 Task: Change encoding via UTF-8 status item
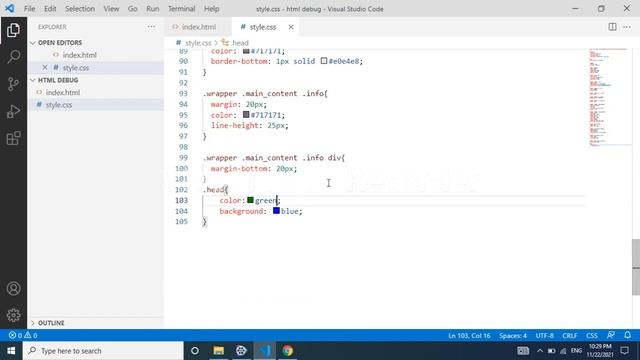click(x=544, y=336)
